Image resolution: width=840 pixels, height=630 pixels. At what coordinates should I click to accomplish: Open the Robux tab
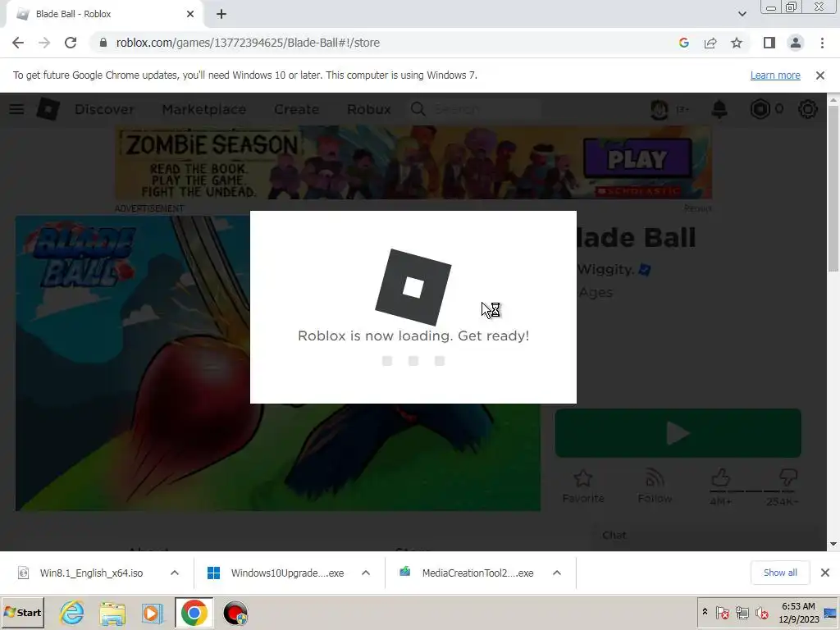[x=369, y=109]
